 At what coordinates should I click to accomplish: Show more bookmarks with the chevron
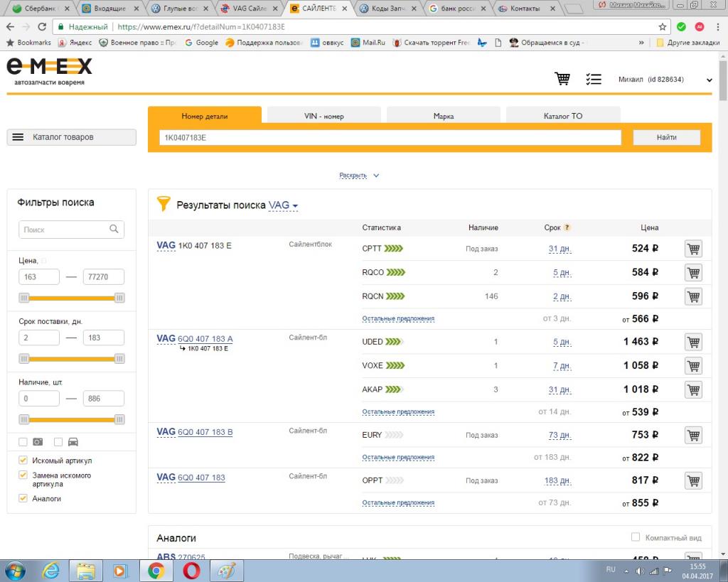click(641, 43)
